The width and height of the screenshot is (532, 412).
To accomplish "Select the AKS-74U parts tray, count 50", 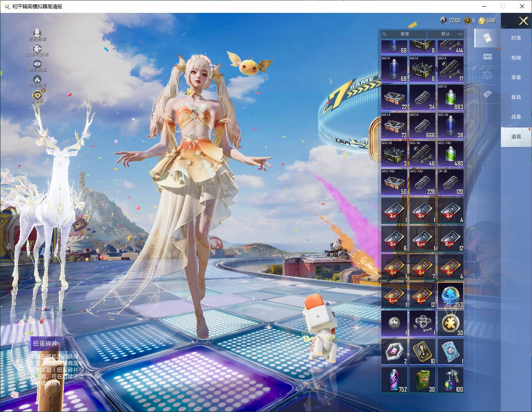I will 394,182.
